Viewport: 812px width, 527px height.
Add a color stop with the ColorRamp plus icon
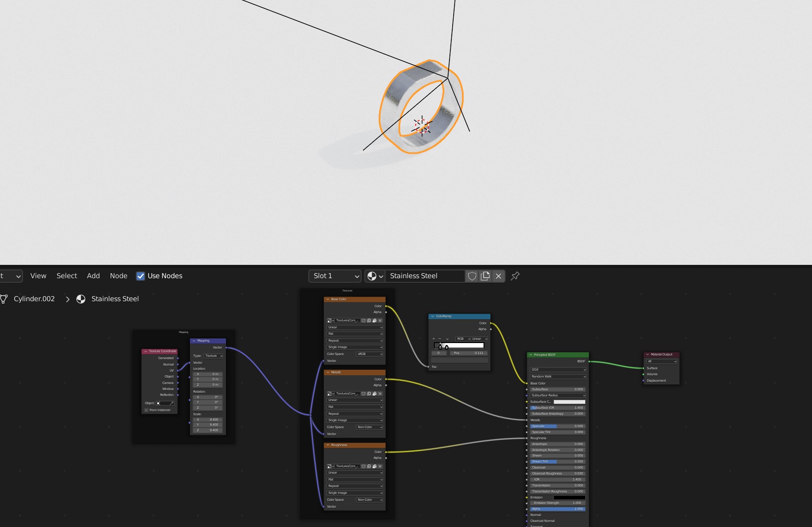coord(434,338)
